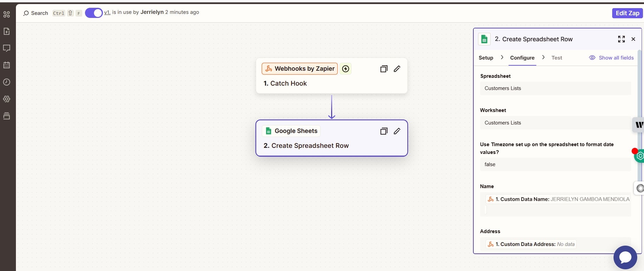Viewport: 644px width, 271px height.
Task: Open Zap history clock icon
Action: 6,82
